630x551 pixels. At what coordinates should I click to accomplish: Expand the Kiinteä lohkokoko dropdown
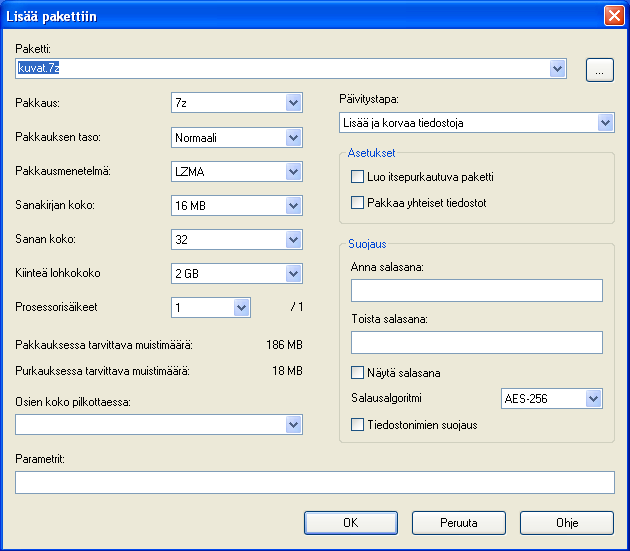pyautogui.click(x=237, y=274)
